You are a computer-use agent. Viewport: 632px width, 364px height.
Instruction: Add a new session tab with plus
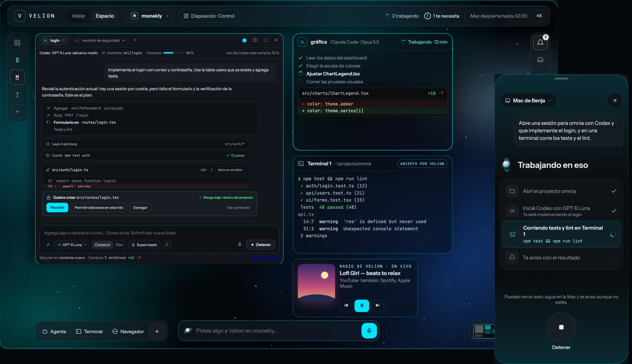coord(135,40)
